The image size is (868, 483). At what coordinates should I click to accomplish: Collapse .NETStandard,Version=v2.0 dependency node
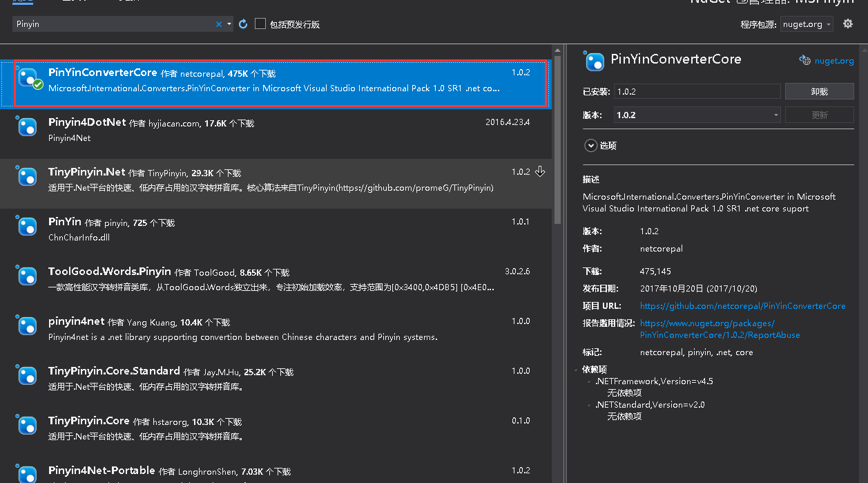coord(589,404)
